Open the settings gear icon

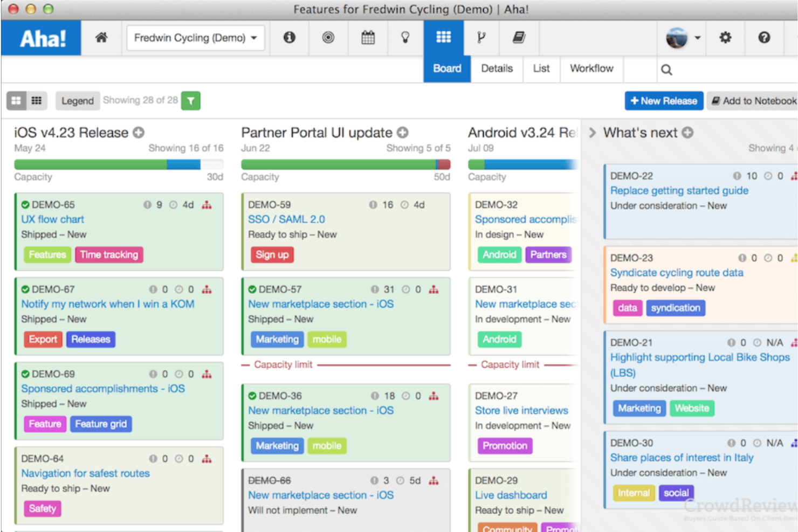click(725, 37)
